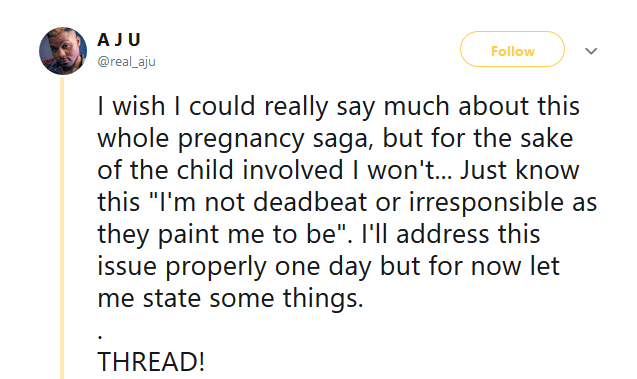Click the lone period above THREAD!
This screenshot has height=379, width=637.
coord(100,337)
